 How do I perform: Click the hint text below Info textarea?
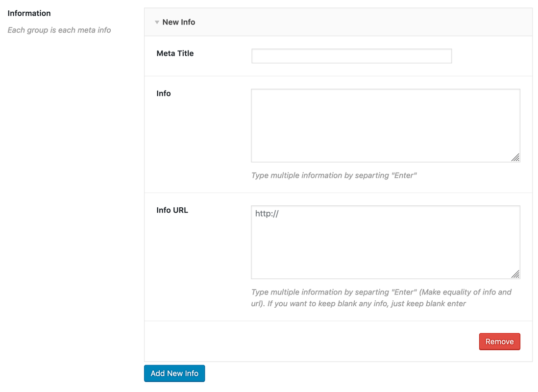334,175
